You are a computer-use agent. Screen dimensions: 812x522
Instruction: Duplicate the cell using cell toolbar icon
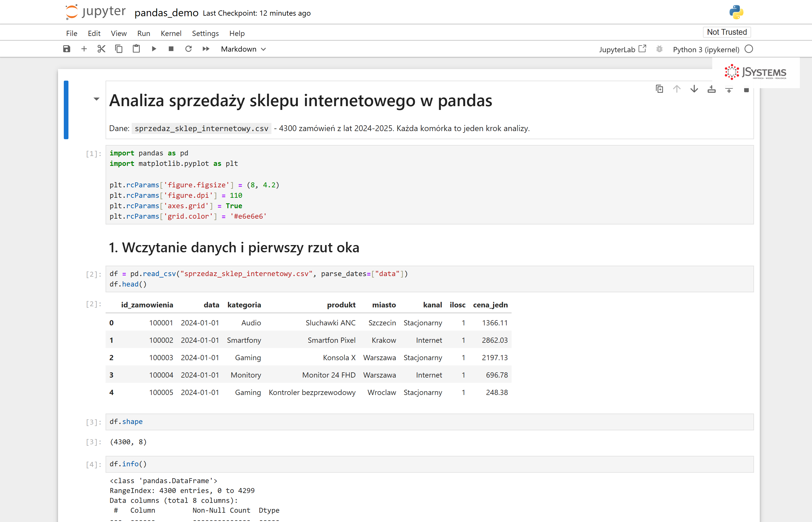(659, 89)
